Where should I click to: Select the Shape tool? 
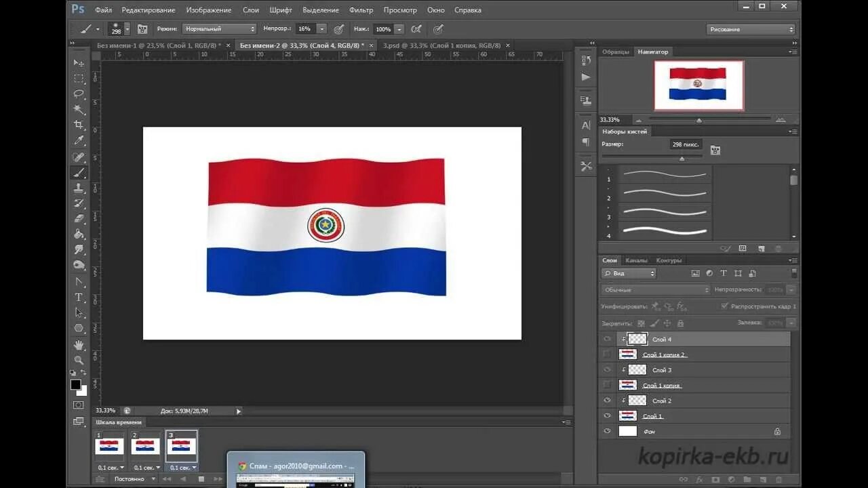coord(79,329)
